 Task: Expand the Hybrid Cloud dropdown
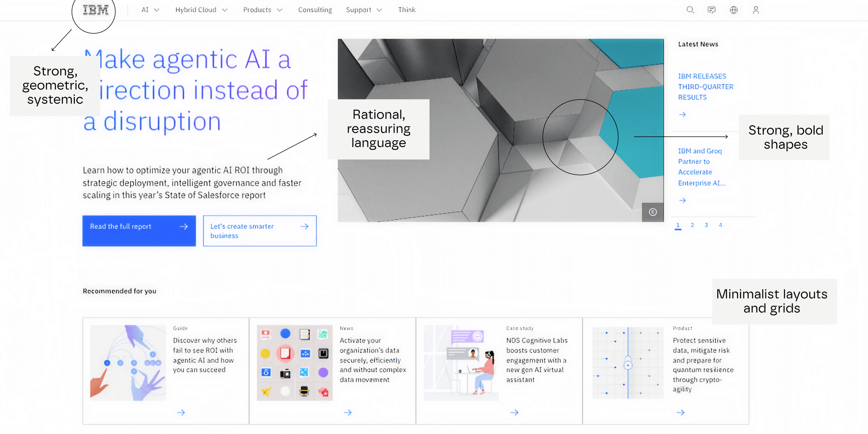(201, 10)
